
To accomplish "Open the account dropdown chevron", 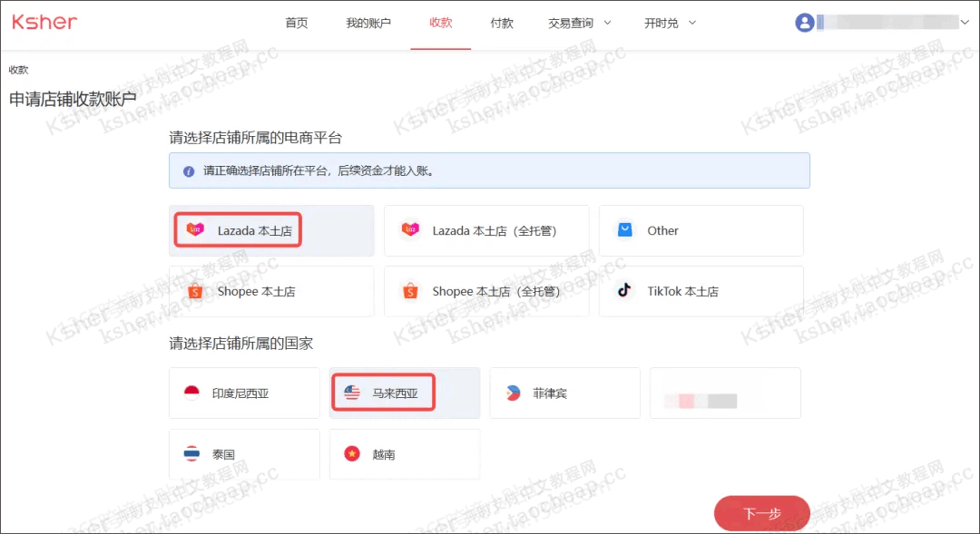I will [x=965, y=23].
